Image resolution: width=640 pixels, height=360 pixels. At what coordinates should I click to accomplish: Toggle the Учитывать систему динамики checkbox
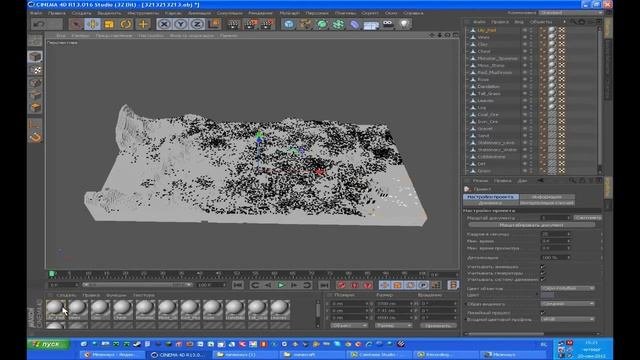[x=542, y=280]
